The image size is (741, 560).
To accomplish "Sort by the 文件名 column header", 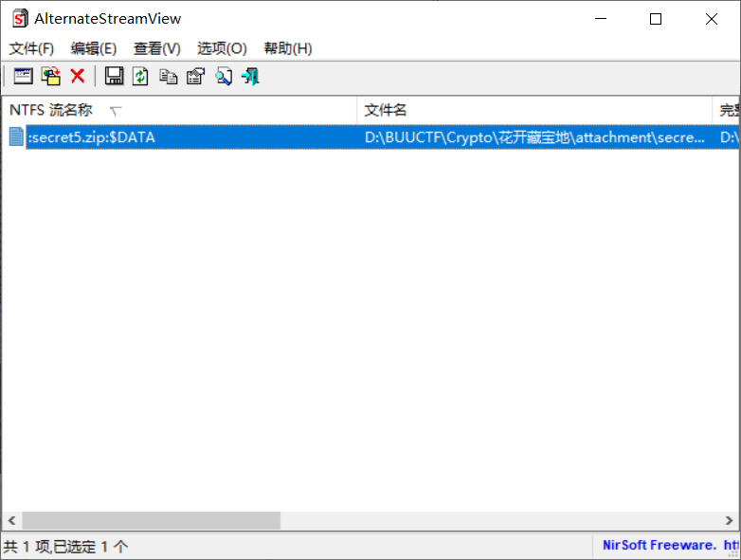I will [534, 110].
